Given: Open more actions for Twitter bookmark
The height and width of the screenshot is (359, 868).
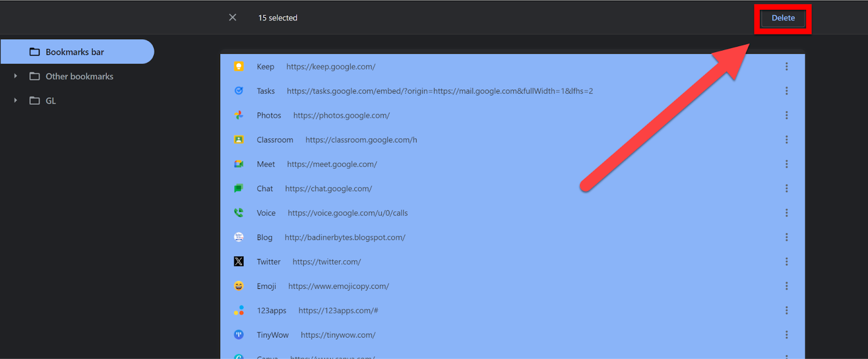Looking at the screenshot, I should pos(787,262).
